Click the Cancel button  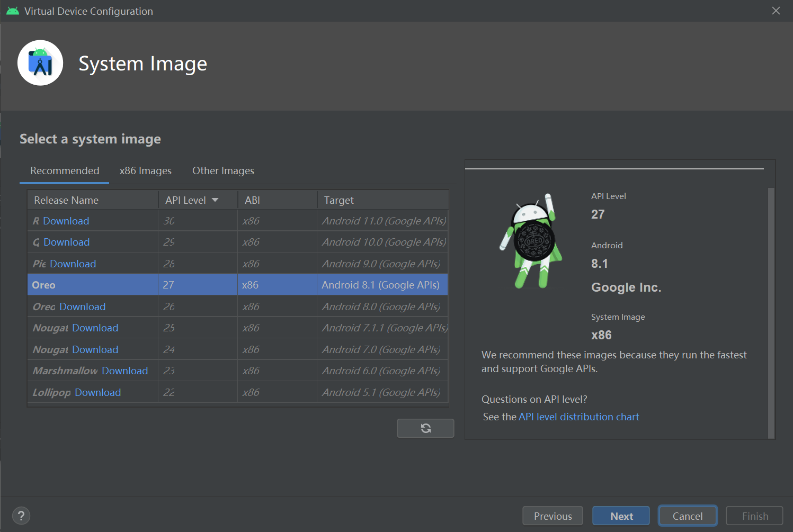click(688, 516)
